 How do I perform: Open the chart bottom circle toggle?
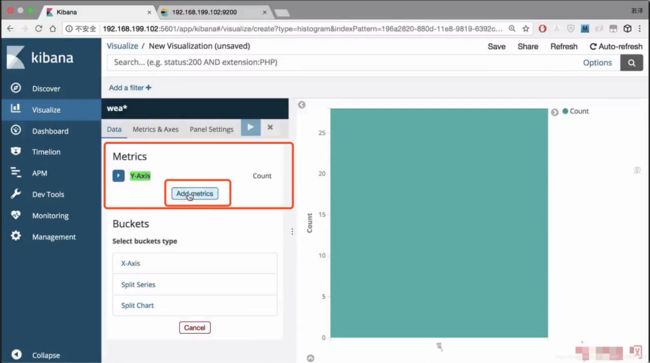tap(310, 358)
